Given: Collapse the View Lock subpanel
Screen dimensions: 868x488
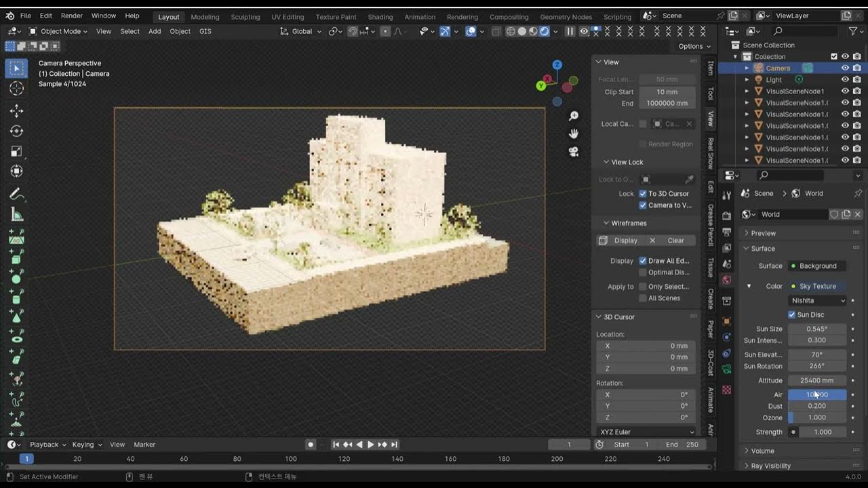Looking at the screenshot, I should pyautogui.click(x=607, y=162).
